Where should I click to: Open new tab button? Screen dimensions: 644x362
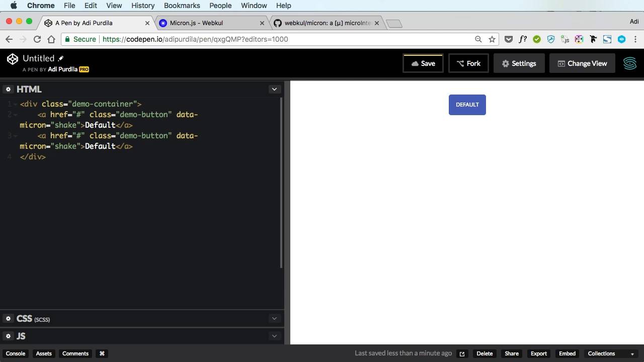394,24
